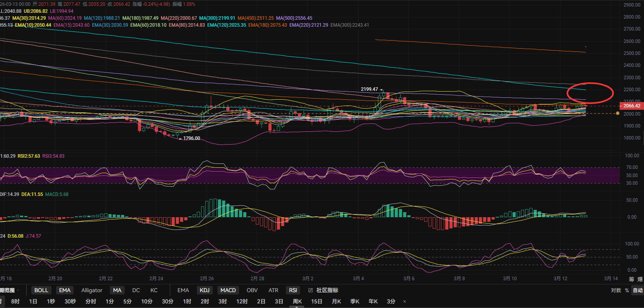Click the 2066.42 current price tag
644x308 pixels.
pyautogui.click(x=631, y=106)
